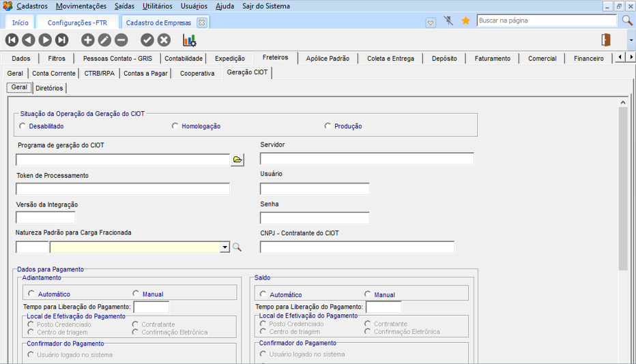
Task: Click the exit door icon
Action: coord(605,40)
